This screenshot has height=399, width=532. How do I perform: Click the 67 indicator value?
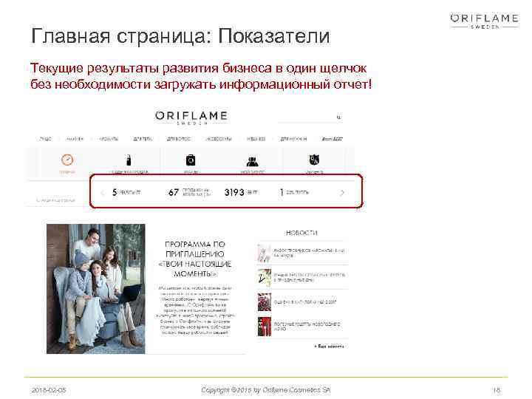tap(174, 192)
